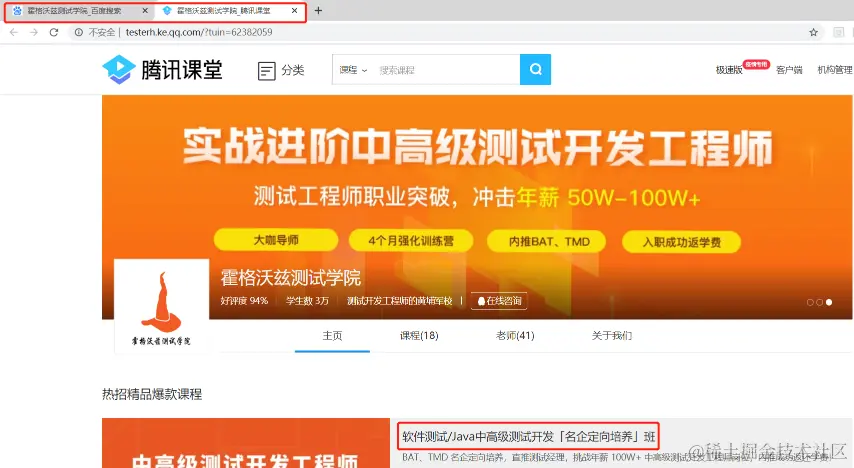The image size is (854, 468).
Task: Click the 实战进阶中高级测试开发工程师 banner headline
Action: (477, 148)
